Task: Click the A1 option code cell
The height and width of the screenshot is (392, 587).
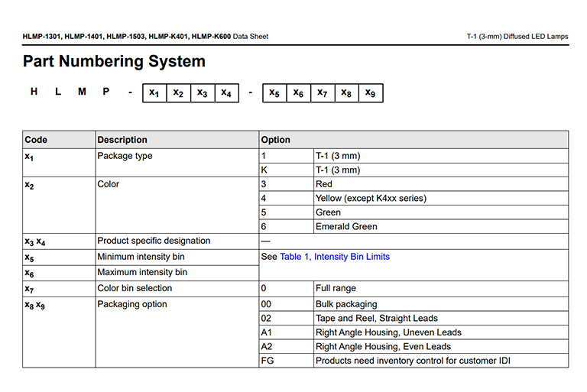Action: 287,332
